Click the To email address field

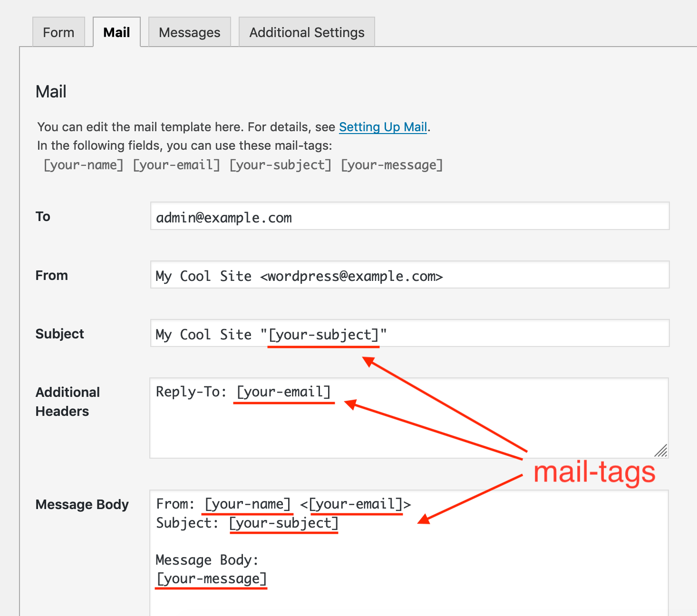tap(409, 216)
